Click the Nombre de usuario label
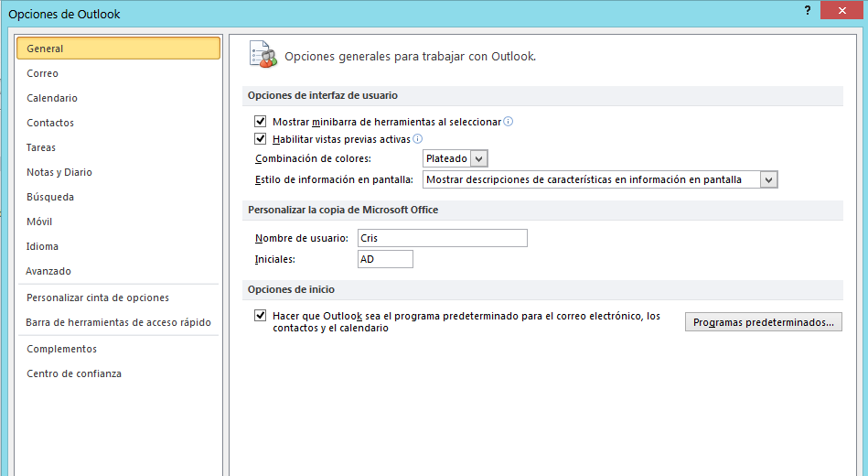The height and width of the screenshot is (476, 868). (301, 238)
